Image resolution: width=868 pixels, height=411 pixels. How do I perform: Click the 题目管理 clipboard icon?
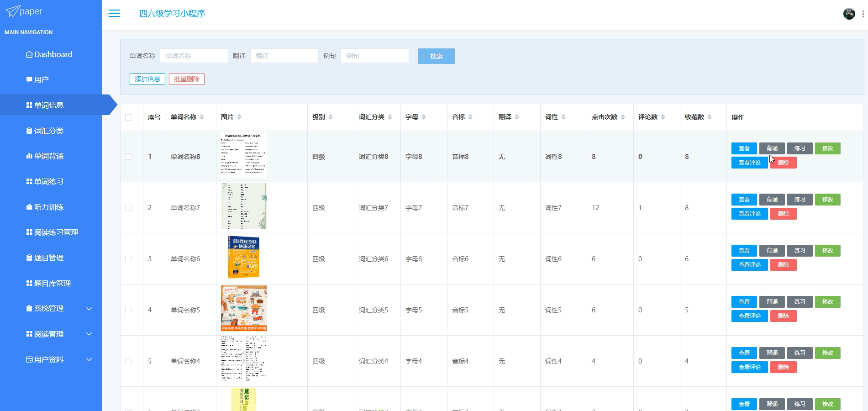[x=29, y=258]
